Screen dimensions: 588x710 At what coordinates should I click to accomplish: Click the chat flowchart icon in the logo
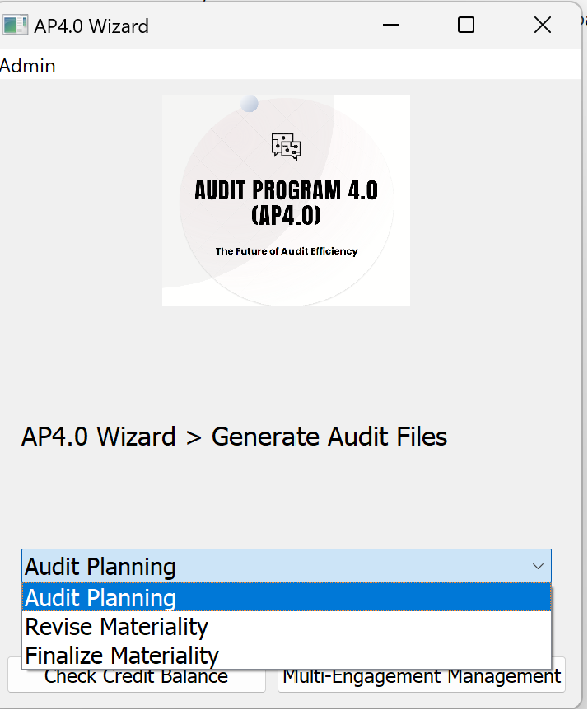tap(286, 146)
